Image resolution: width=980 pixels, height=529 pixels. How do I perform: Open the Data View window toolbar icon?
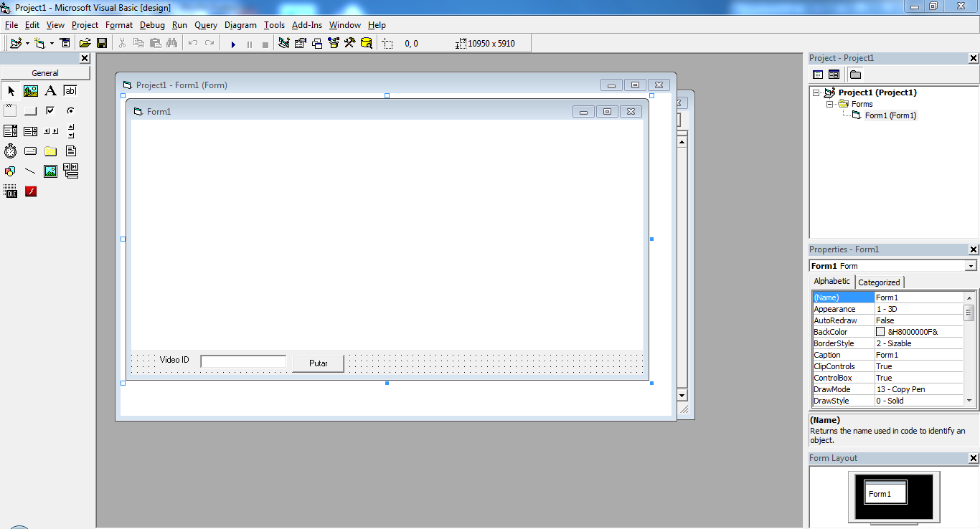coord(366,43)
